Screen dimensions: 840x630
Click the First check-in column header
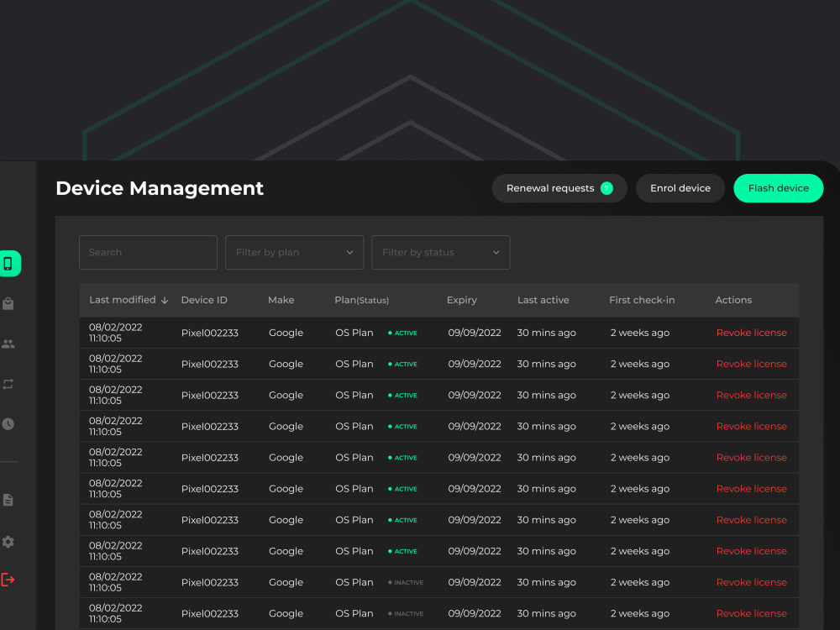point(642,300)
